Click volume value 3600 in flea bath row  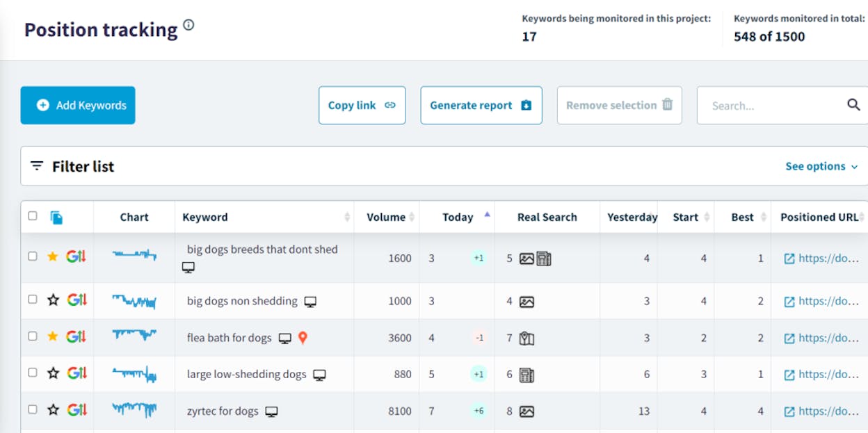400,338
